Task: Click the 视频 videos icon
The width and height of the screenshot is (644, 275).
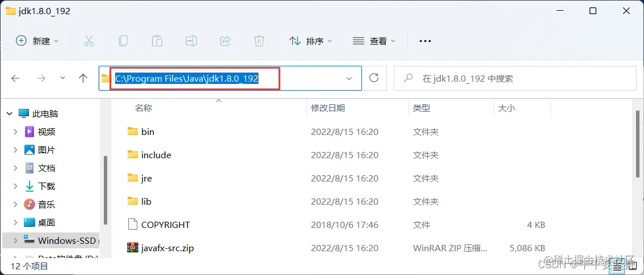Action: (29, 132)
